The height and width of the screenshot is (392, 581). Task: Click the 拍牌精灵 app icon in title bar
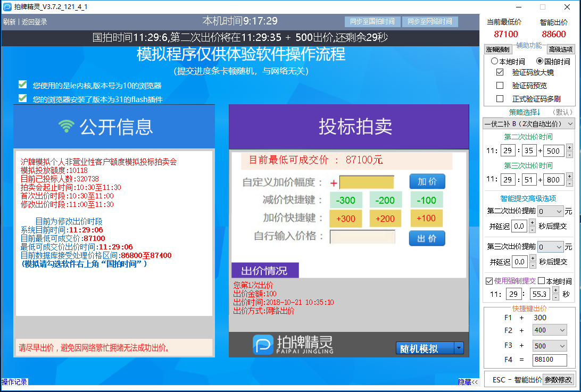(7, 7)
